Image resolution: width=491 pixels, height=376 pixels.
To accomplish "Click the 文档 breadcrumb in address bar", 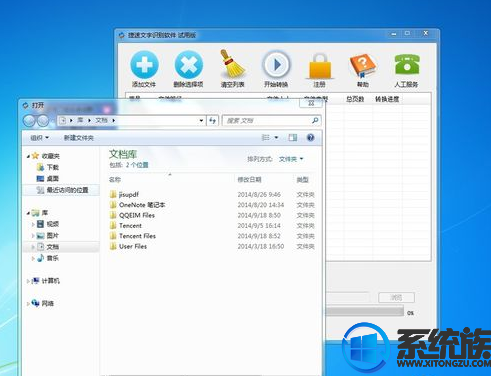I will [x=101, y=120].
